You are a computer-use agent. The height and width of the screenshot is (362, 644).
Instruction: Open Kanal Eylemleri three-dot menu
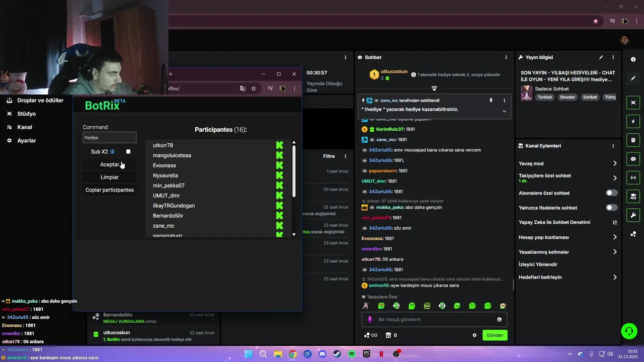pyautogui.click(x=613, y=146)
